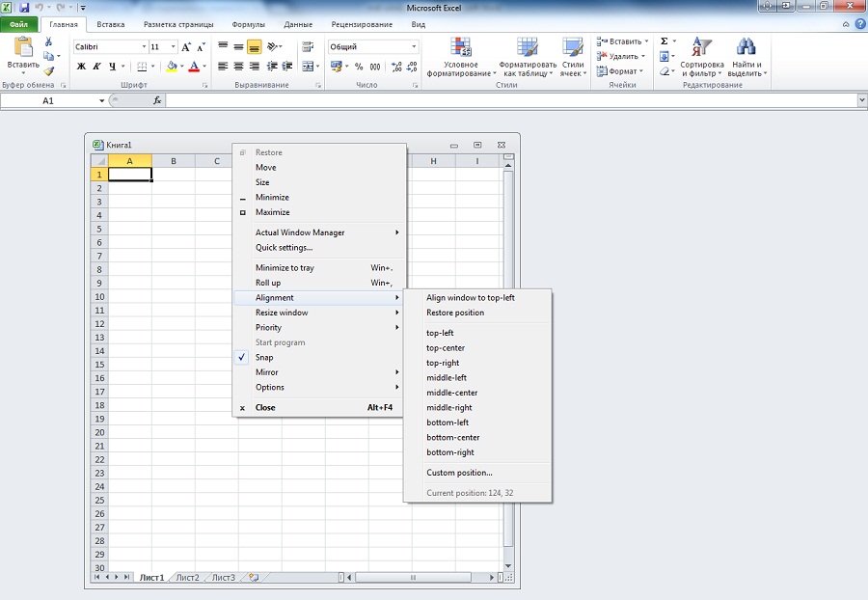868x600 pixels.
Task: Click the percent style icon
Action: point(359,67)
